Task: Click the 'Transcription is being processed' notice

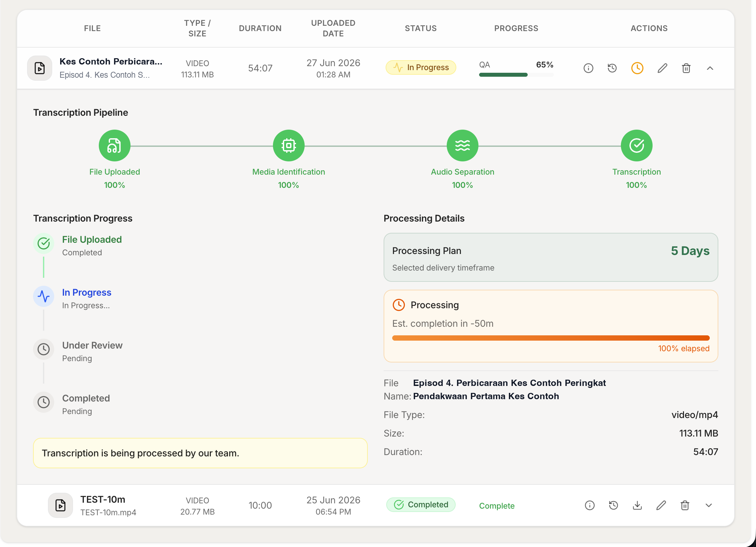Action: [200, 453]
